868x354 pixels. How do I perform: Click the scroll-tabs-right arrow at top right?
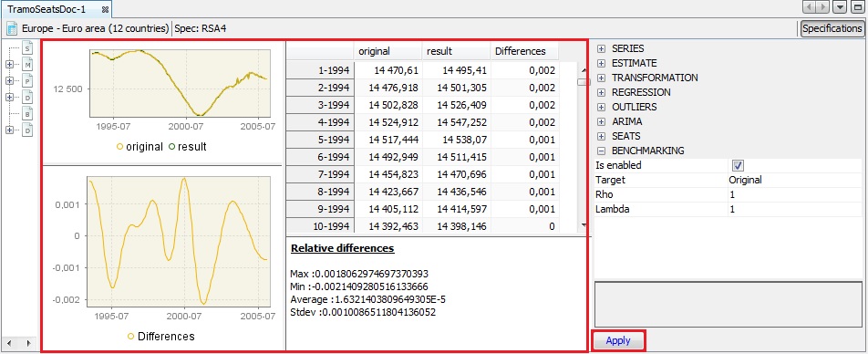[822, 7]
